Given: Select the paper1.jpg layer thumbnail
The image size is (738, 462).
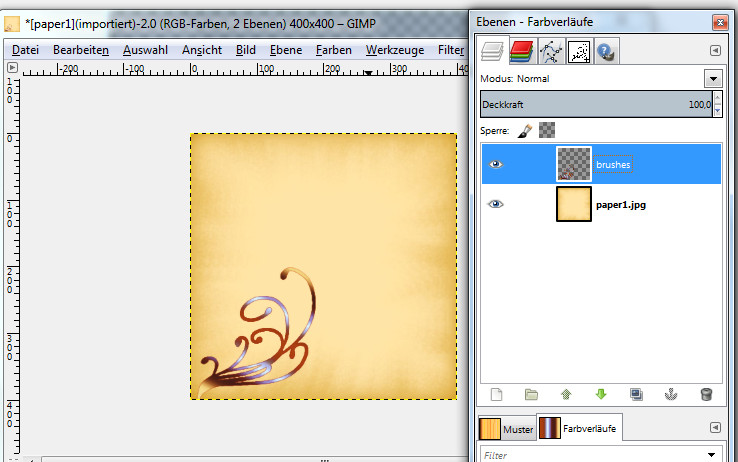Looking at the screenshot, I should point(574,204).
